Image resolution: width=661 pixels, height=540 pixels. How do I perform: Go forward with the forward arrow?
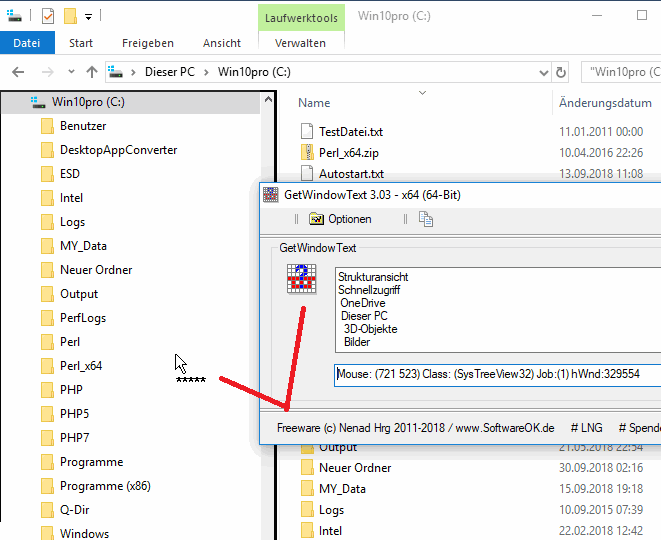[48, 72]
